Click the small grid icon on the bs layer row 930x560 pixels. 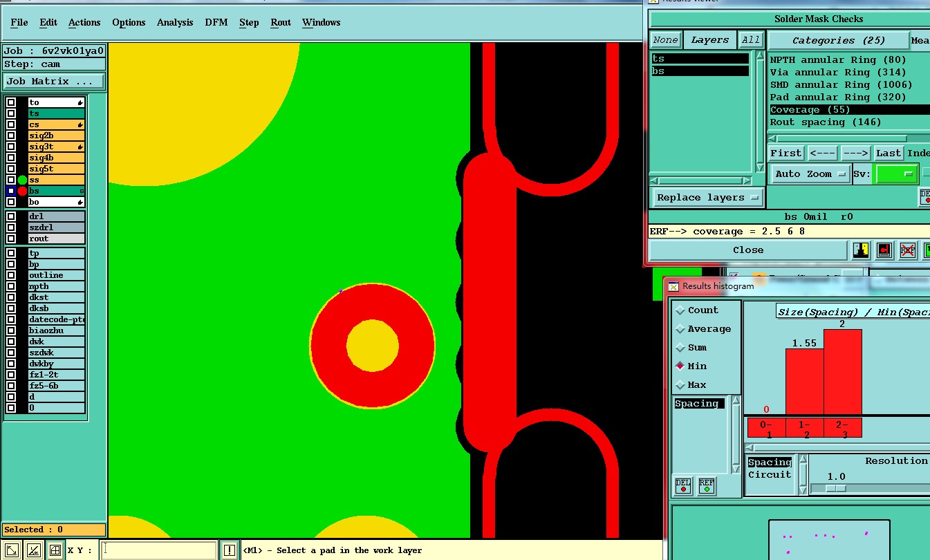(82, 191)
